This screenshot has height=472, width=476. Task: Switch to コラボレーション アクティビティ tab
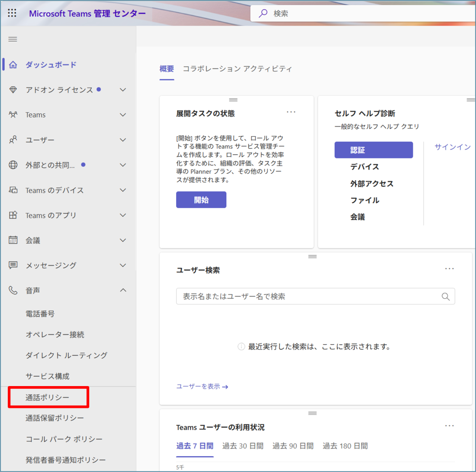[237, 69]
